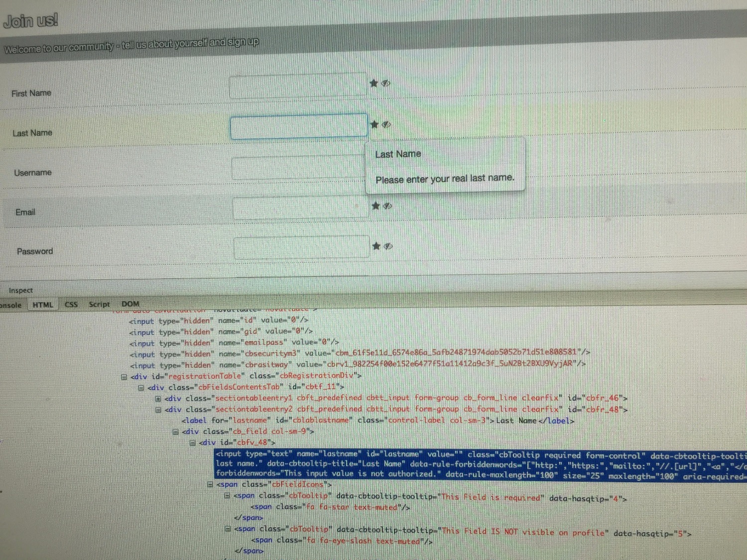The height and width of the screenshot is (560, 747).
Task: Collapse the cbfr_48 sectiontableentry2 div node
Action: [158, 410]
